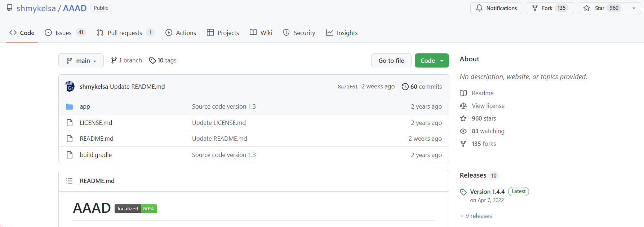644x227 pixels.
Task: Open the Pull requests tab
Action: (125, 33)
